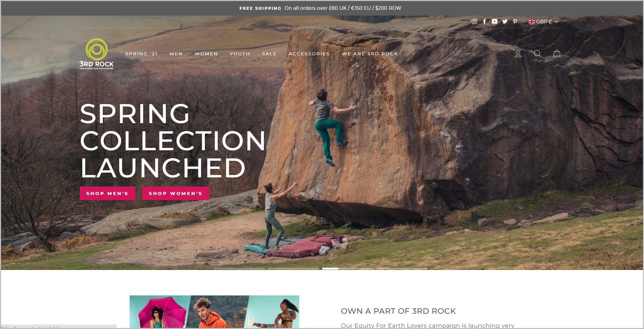Image resolution: width=644 pixels, height=329 pixels.
Task: Open the account login user icon
Action: [518, 54]
